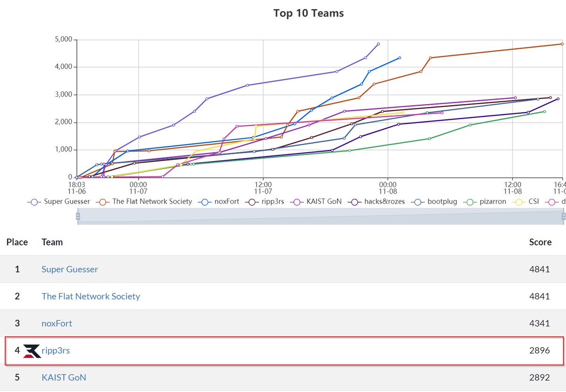Image resolution: width=566 pixels, height=392 pixels.
Task: Toggle pizarron legend entry
Action: click(484, 201)
